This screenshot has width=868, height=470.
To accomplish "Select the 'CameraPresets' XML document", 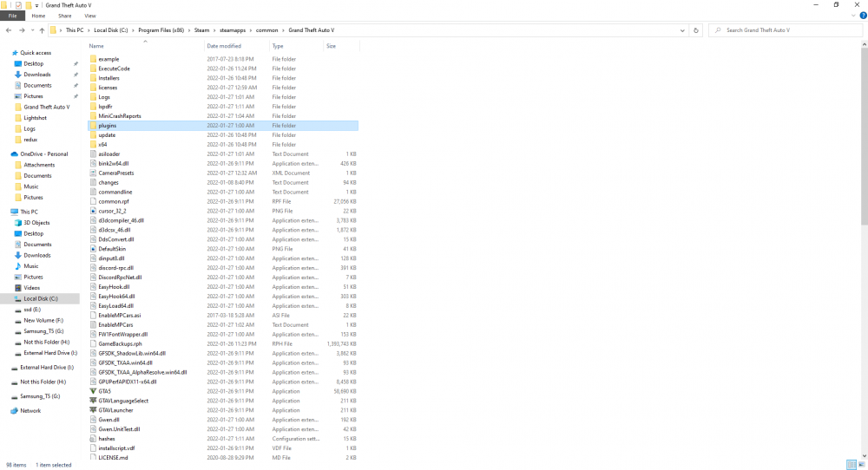I will point(116,173).
